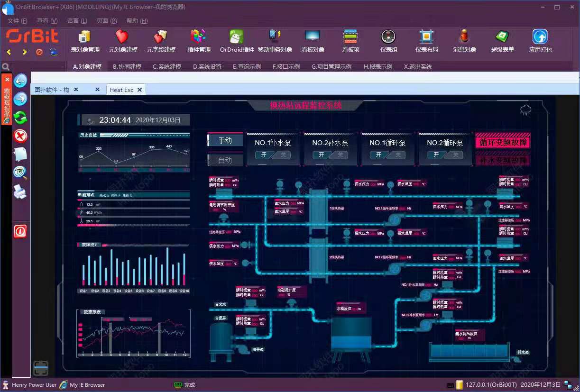Click the 元对象建模 red heart icon
Viewport: 580px width, 392px height.
pyautogui.click(x=123, y=41)
